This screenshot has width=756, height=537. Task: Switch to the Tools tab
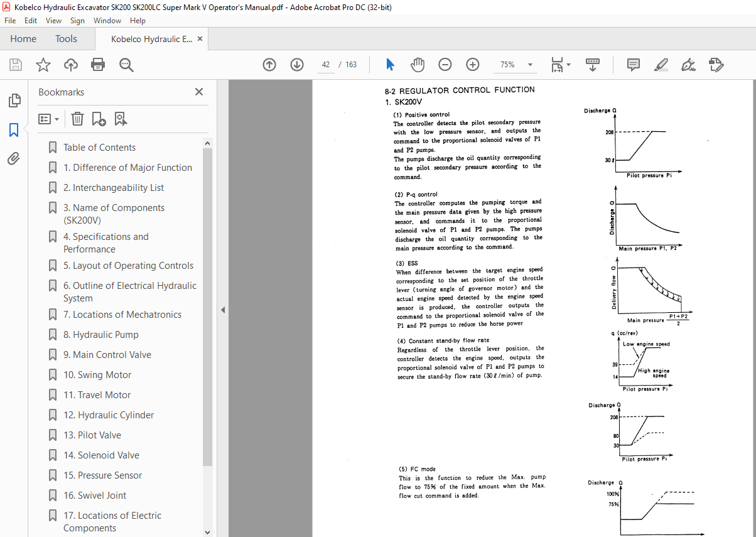[66, 39]
